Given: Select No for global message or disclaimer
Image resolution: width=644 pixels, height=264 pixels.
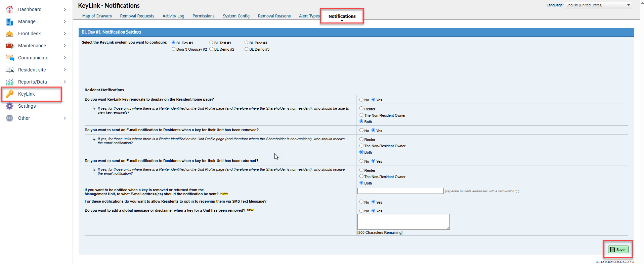Looking at the screenshot, I should 361,211.
